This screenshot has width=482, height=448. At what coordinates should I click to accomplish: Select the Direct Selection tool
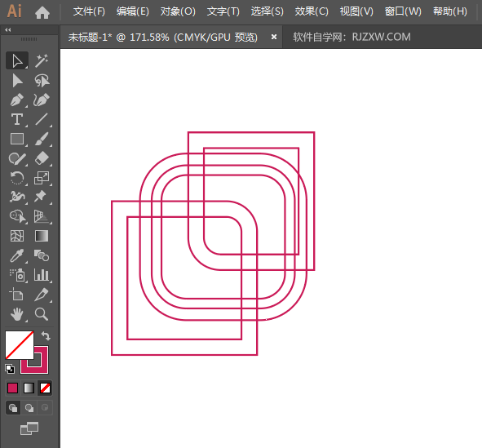point(17,81)
